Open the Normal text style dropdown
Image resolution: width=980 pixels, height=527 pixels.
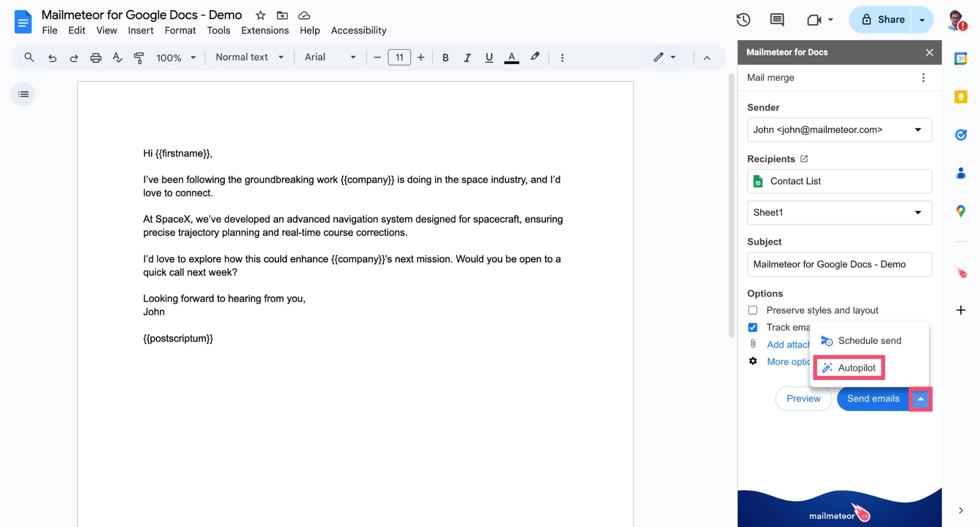click(249, 57)
